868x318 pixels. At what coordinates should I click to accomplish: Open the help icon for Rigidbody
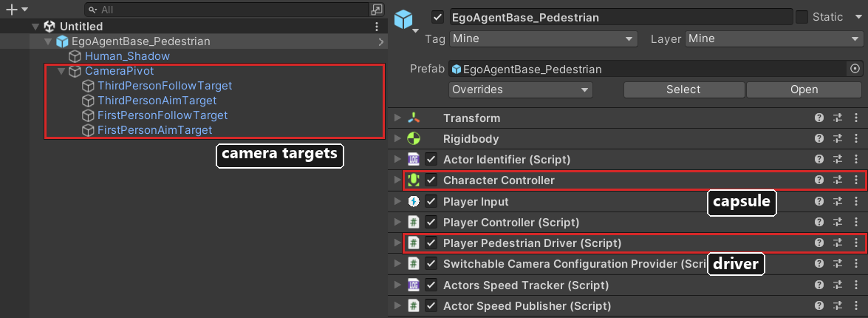click(x=819, y=138)
